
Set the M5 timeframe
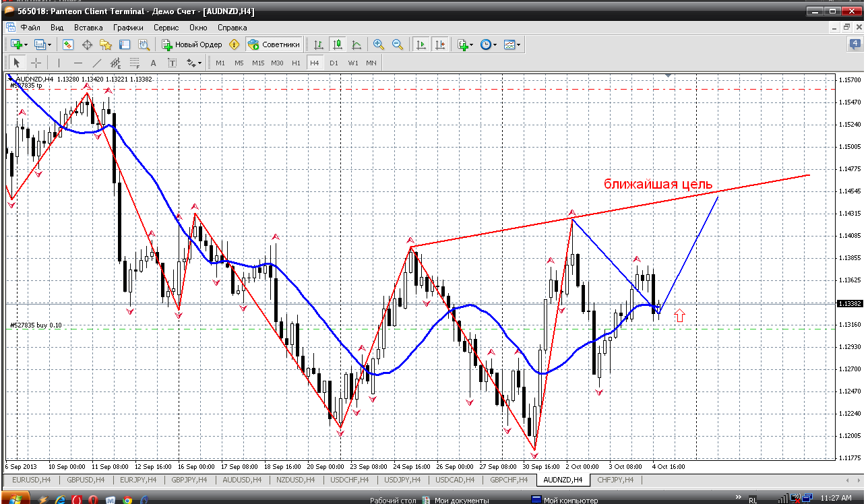(239, 63)
